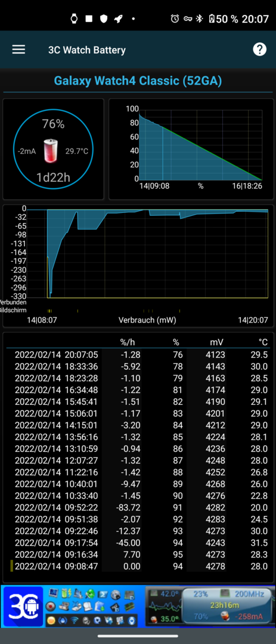This screenshot has width=276, height=644.
Task: Tap the shield icon in status bar
Action: click(104, 18)
